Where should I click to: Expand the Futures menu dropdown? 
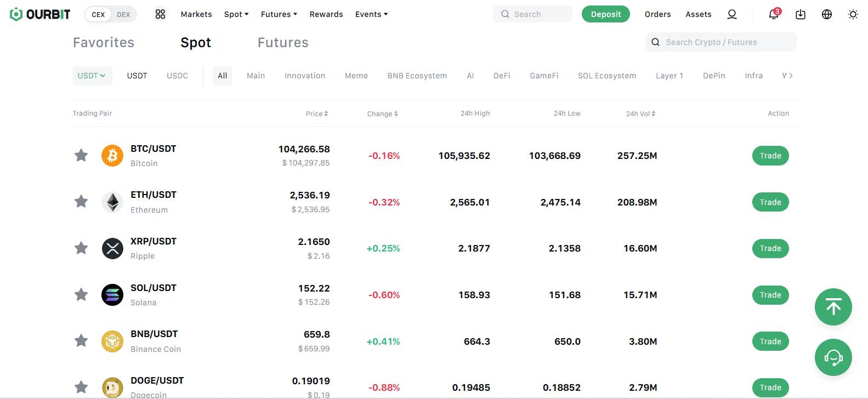(279, 14)
